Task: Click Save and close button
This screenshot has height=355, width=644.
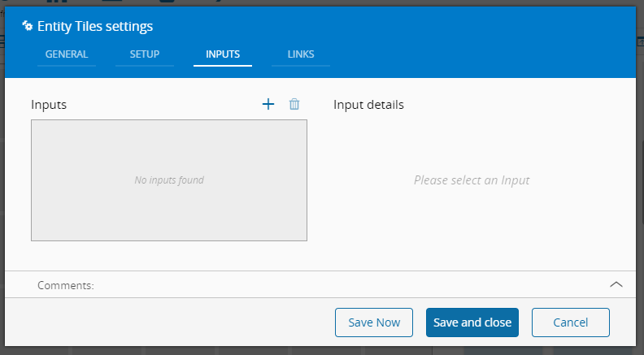Action: (x=472, y=323)
